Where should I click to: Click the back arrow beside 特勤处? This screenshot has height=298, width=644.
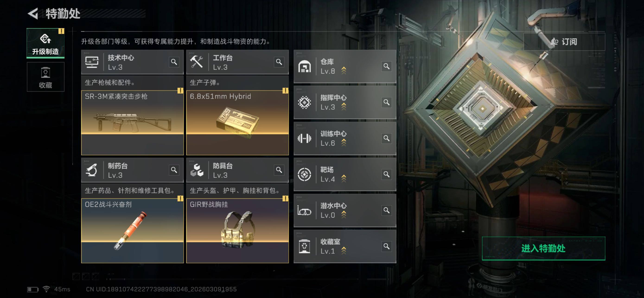coord(33,13)
